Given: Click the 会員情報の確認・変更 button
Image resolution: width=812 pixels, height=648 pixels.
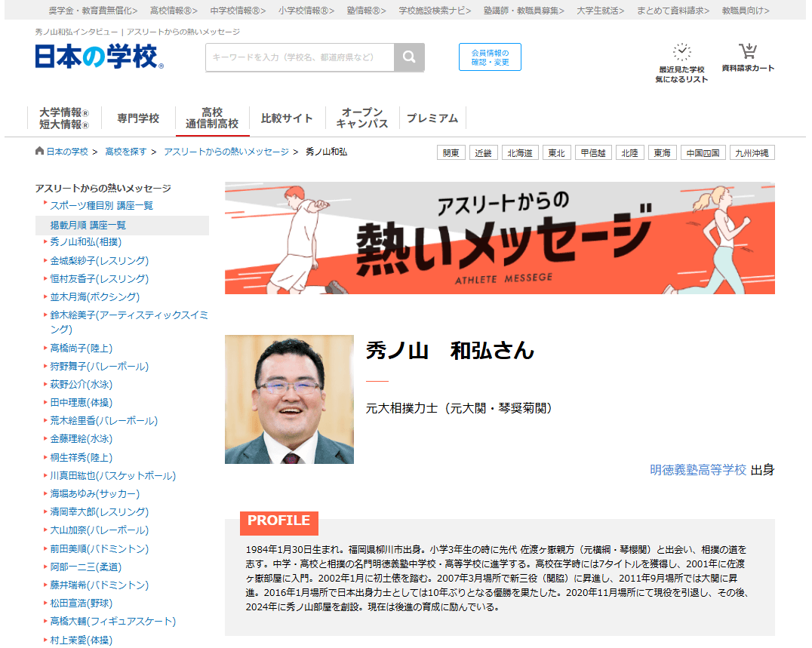Looking at the screenshot, I should pos(490,57).
